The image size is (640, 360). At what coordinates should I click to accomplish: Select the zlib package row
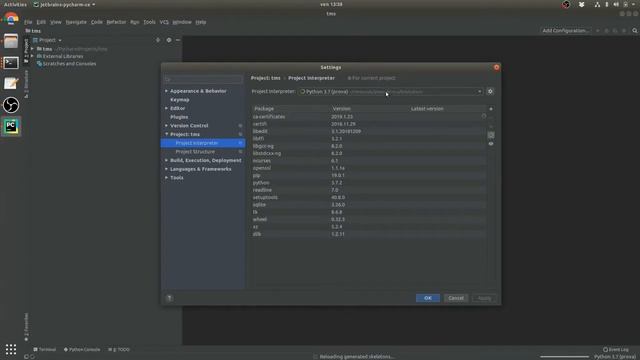coord(369,234)
